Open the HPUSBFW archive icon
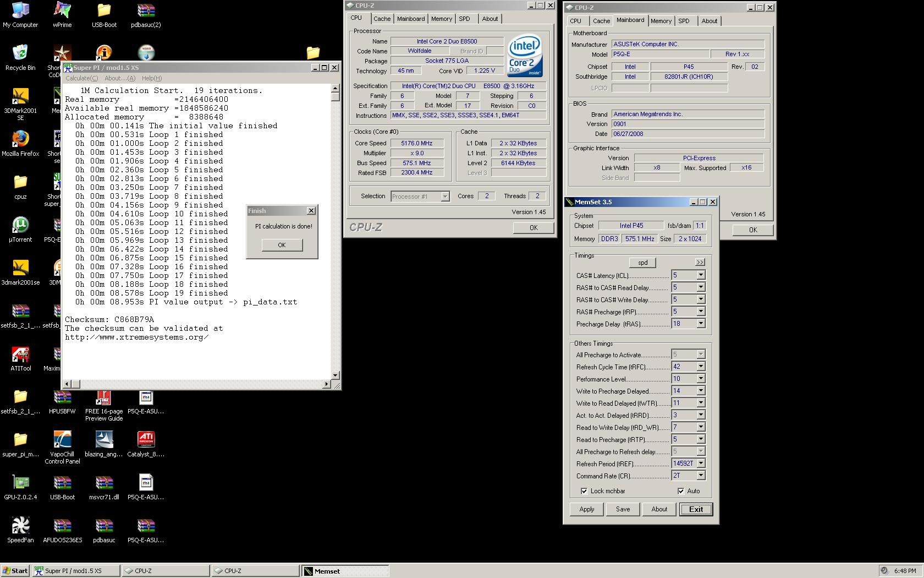The image size is (924, 578). 62,401
